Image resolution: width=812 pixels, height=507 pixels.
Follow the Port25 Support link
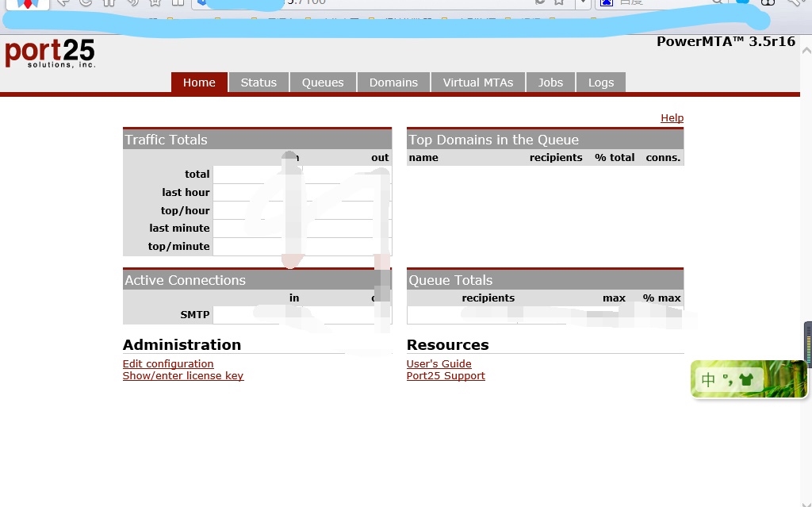446,376
